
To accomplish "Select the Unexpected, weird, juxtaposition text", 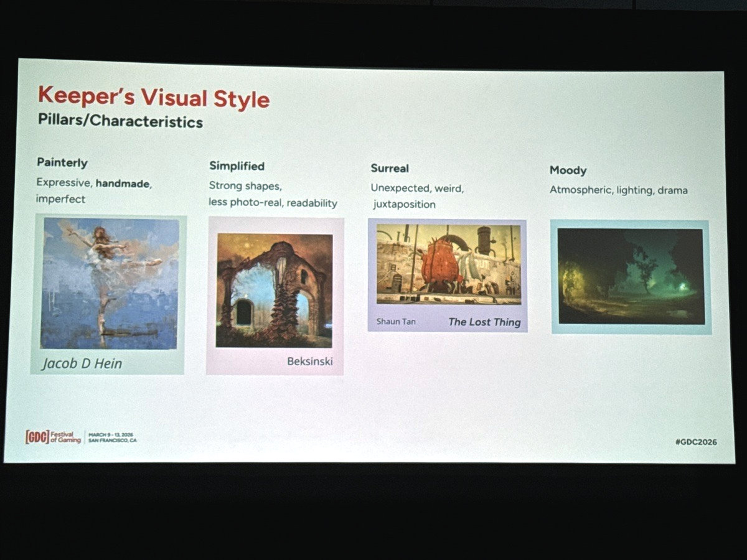I will (x=417, y=196).
